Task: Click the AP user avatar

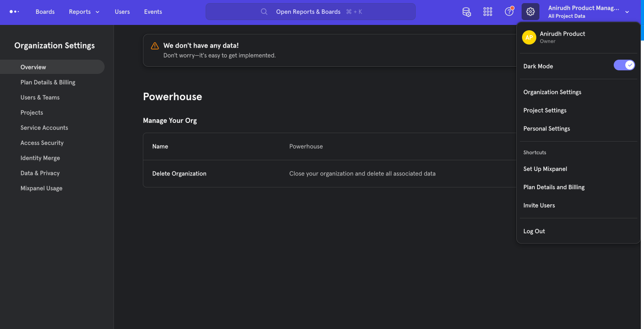Action: click(529, 37)
